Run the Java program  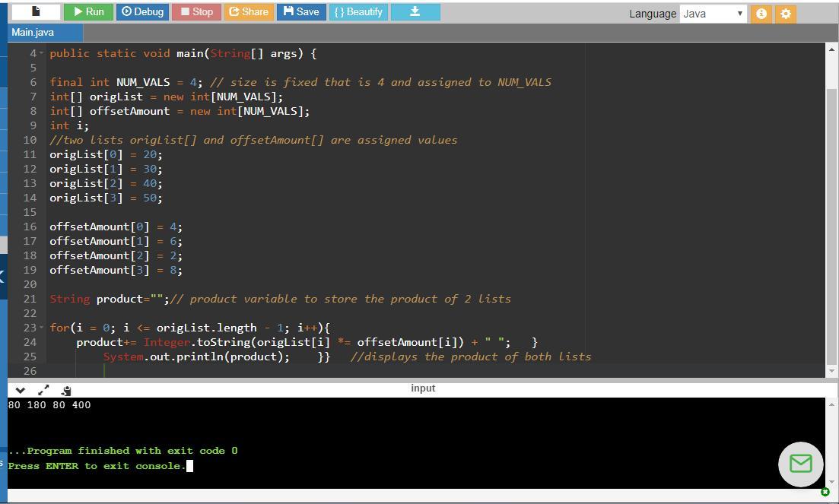tap(87, 12)
